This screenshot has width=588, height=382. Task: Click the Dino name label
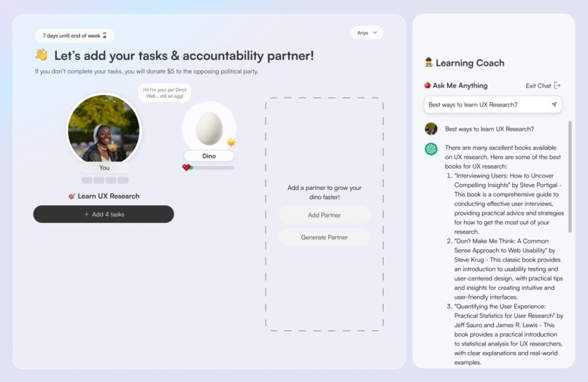click(x=209, y=156)
